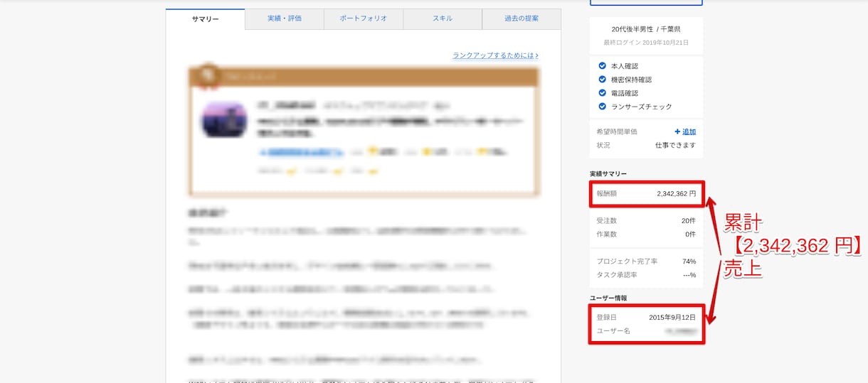Select the 受注数 20件 row

pyautogui.click(x=646, y=221)
